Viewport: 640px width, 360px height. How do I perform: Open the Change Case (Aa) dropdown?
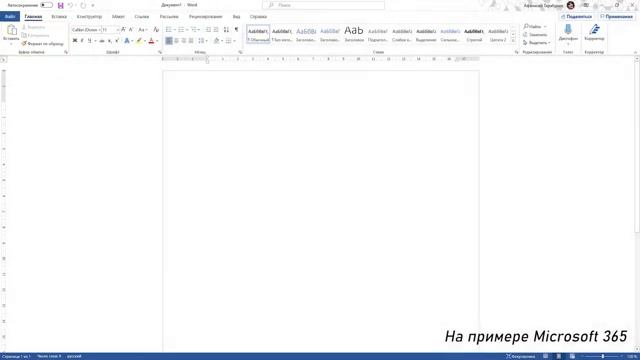(142, 30)
